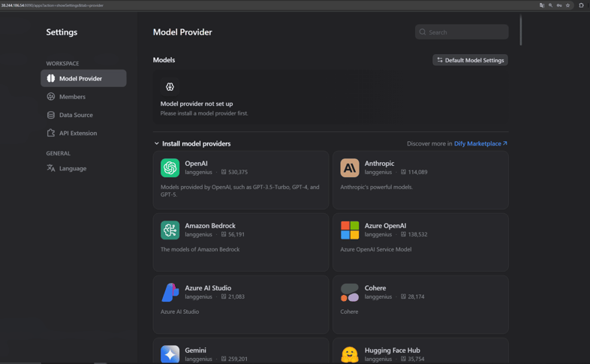The height and width of the screenshot is (364, 590).
Task: Click the browser address bar URL
Action: click(53, 5)
